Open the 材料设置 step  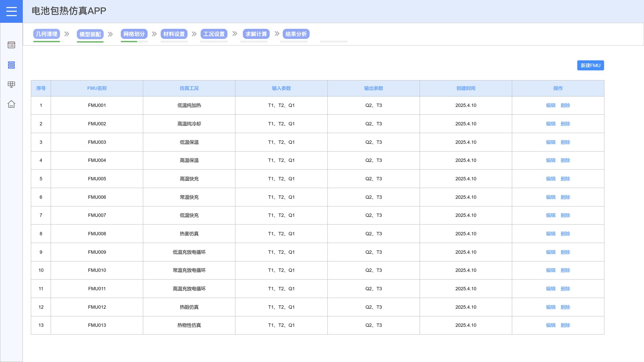click(x=174, y=34)
